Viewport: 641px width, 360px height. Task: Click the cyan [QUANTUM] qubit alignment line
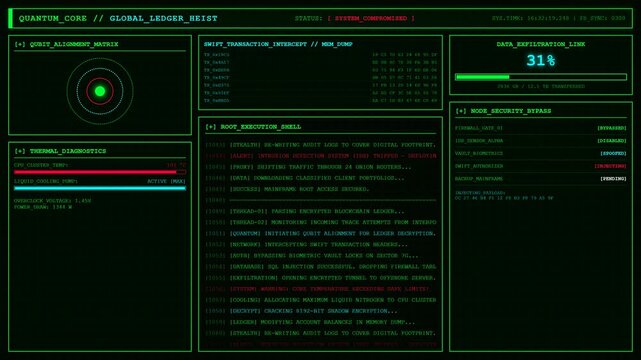(x=320, y=233)
